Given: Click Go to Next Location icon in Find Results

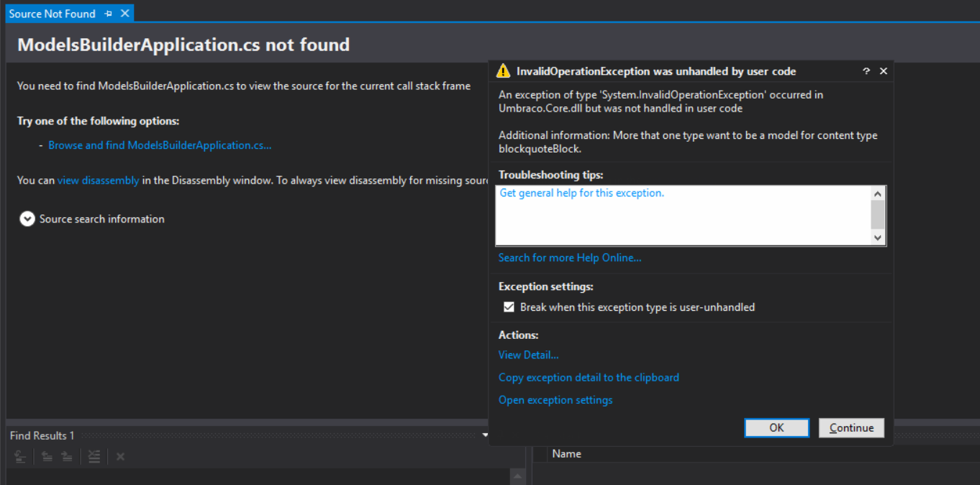Looking at the screenshot, I should click(66, 457).
